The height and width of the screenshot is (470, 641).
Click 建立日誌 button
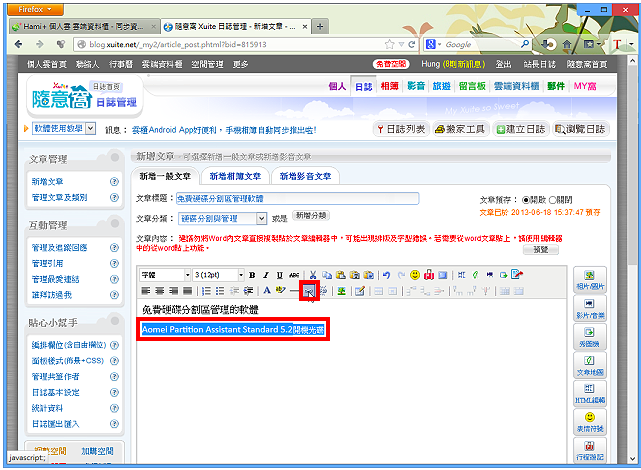pos(520,130)
